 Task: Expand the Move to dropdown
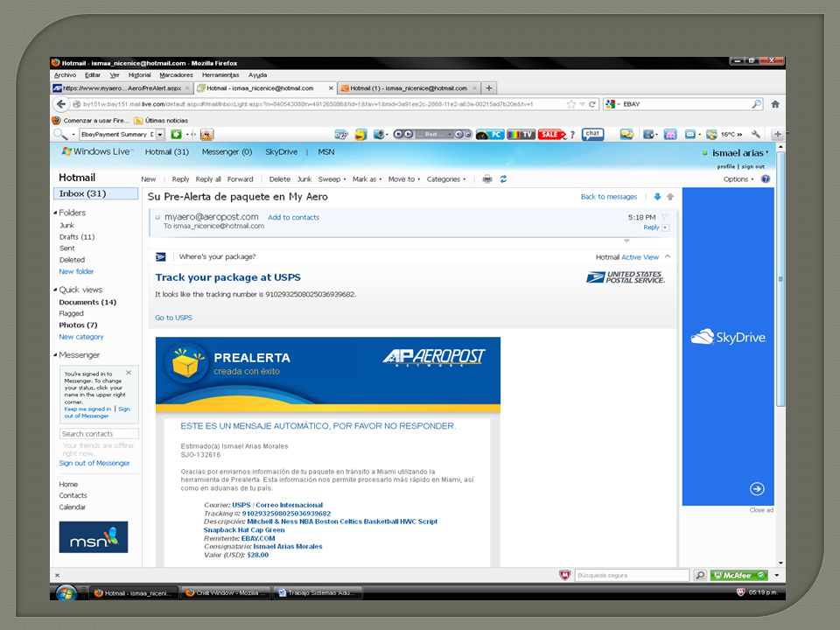click(x=404, y=178)
